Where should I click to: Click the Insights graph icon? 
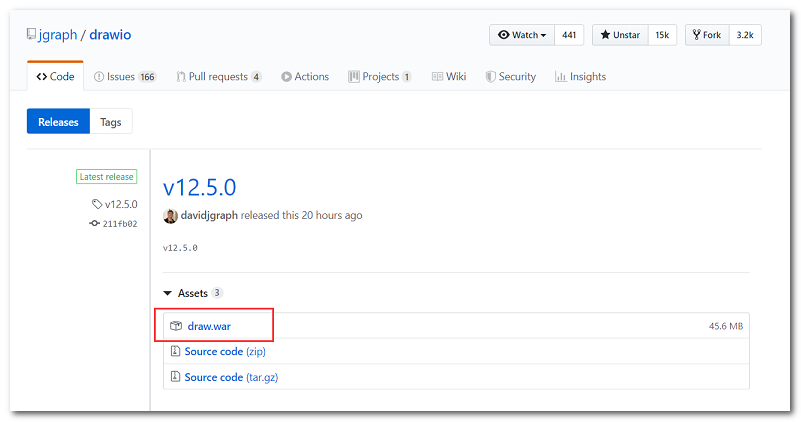pos(560,77)
